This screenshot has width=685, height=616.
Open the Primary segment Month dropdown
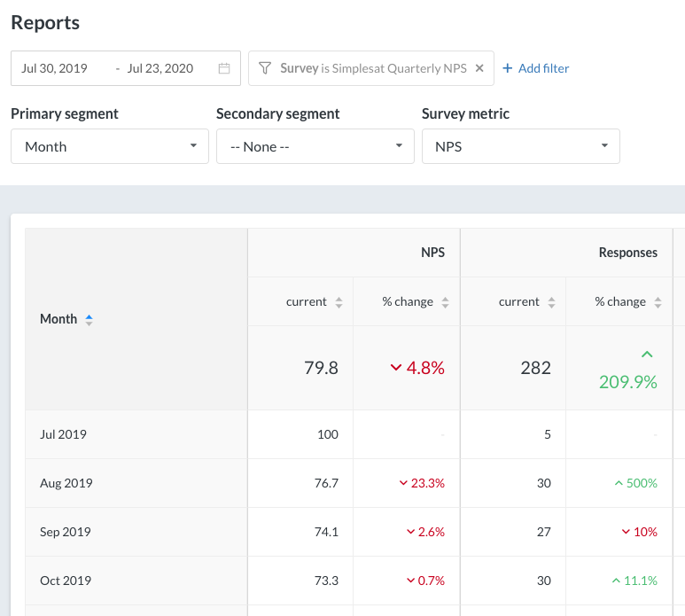click(x=110, y=146)
